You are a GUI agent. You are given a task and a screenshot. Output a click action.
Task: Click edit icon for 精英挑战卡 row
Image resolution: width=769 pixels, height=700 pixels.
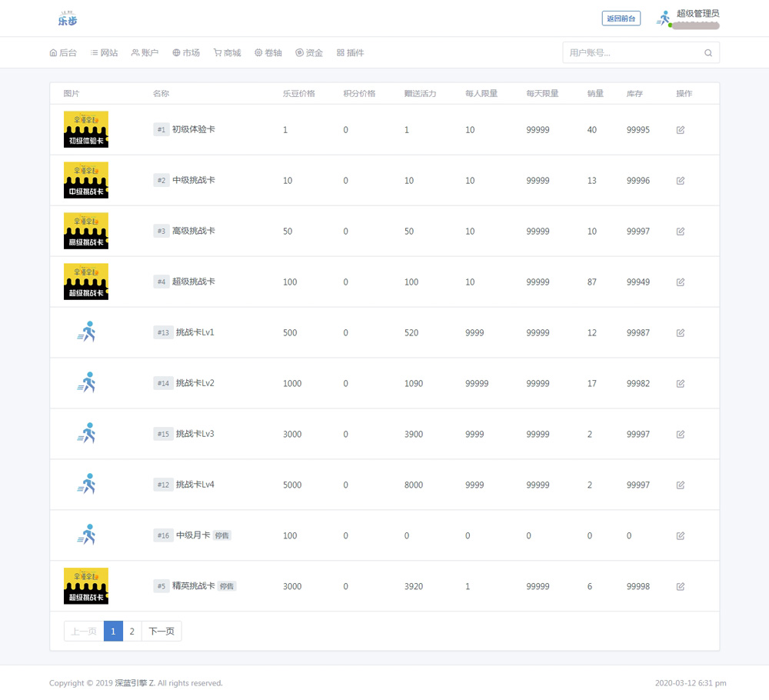[x=681, y=587]
